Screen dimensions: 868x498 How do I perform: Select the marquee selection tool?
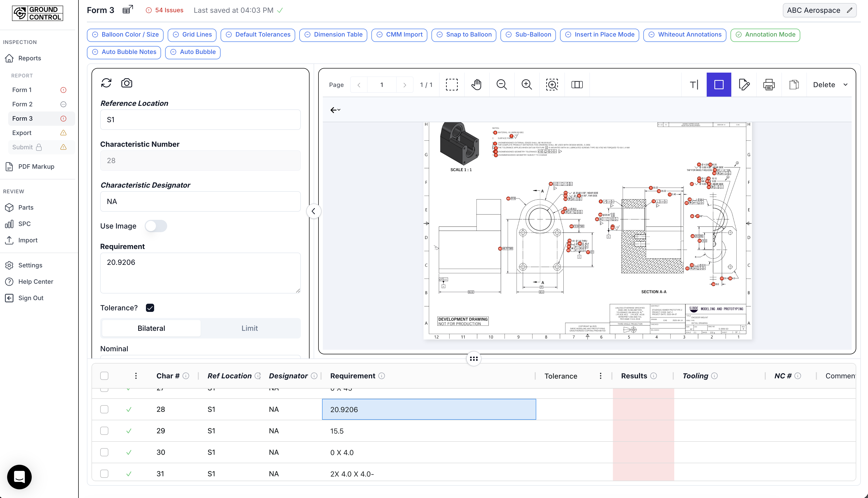452,84
